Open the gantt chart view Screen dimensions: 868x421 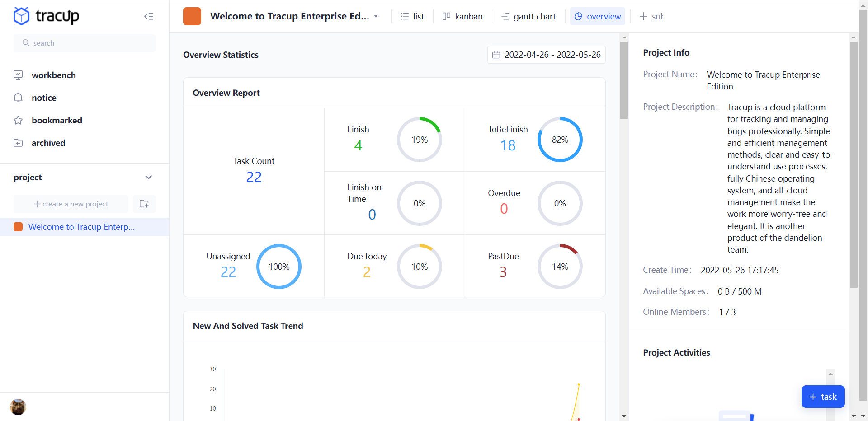528,16
